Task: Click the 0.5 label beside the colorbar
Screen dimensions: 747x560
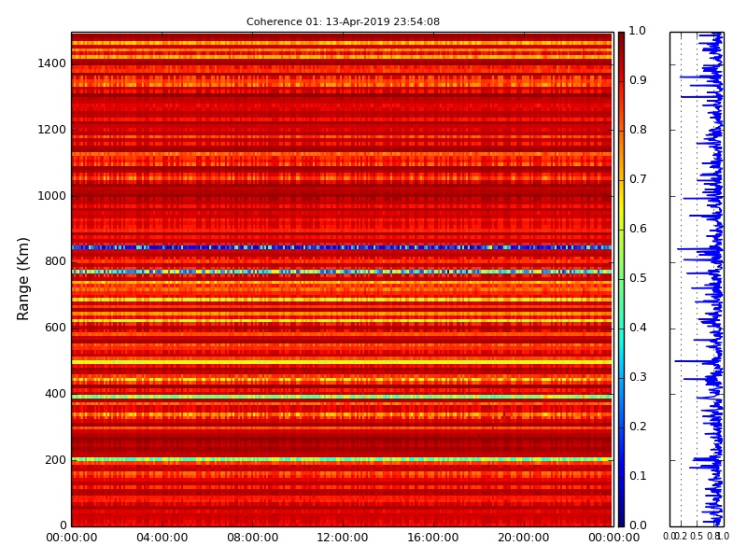Action: [x=637, y=278]
